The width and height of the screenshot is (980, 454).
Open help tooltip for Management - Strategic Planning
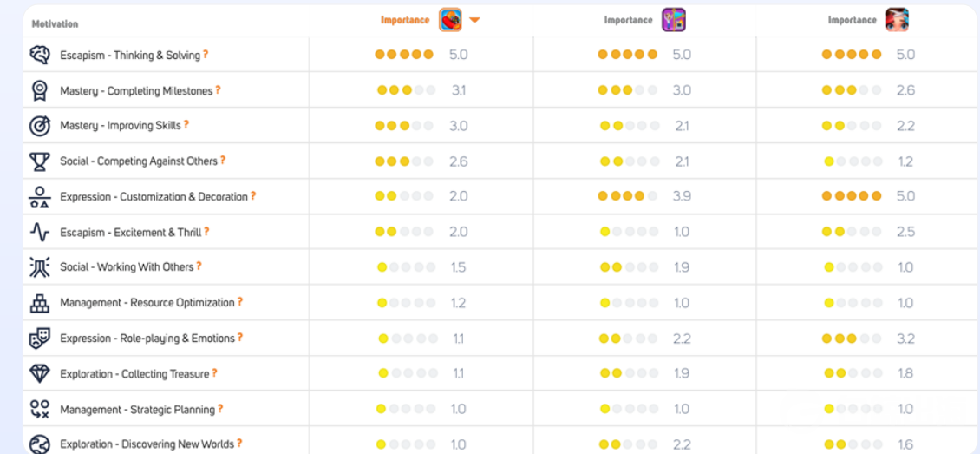(220, 409)
